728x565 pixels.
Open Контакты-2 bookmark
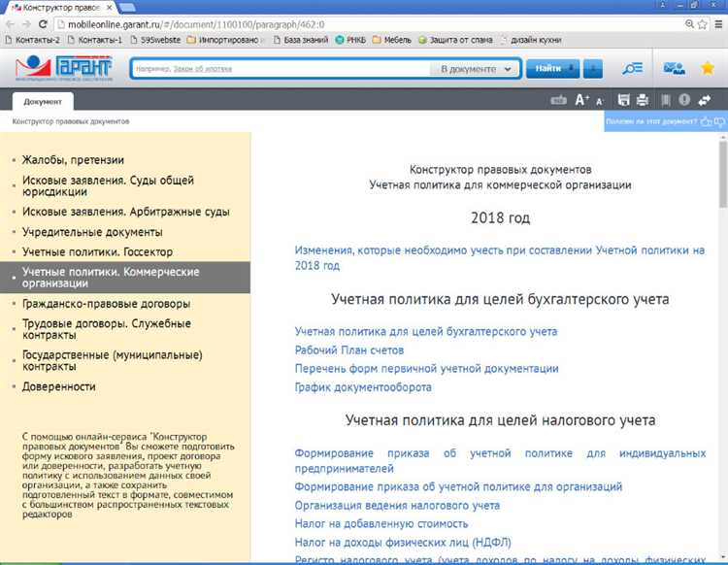click(x=32, y=40)
